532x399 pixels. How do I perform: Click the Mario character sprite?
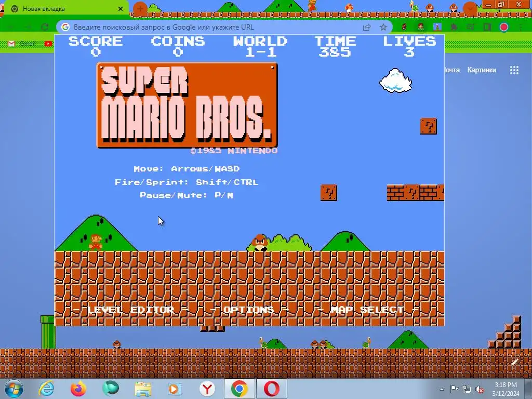click(x=96, y=242)
